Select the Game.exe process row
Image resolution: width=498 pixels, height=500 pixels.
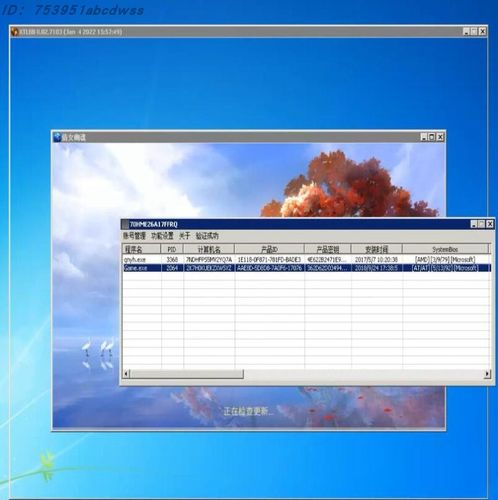coord(307,268)
